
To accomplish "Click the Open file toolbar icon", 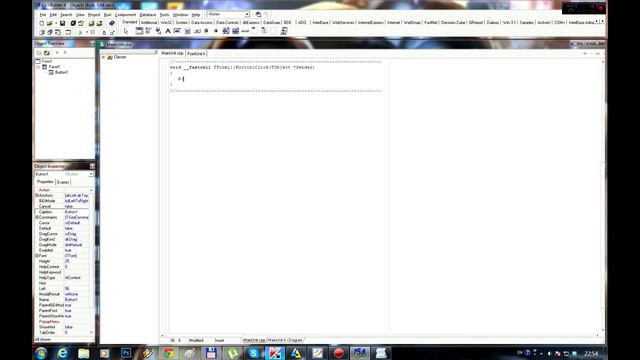I will [49, 23].
